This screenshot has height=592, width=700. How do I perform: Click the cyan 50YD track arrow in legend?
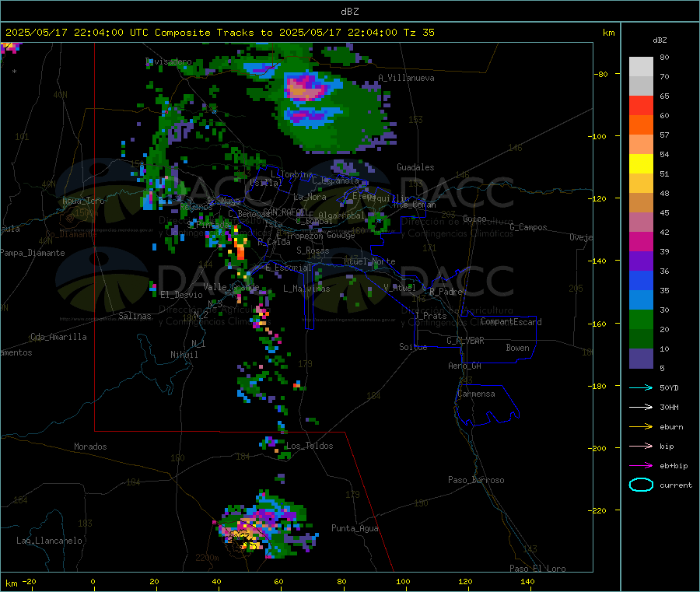[x=641, y=387]
